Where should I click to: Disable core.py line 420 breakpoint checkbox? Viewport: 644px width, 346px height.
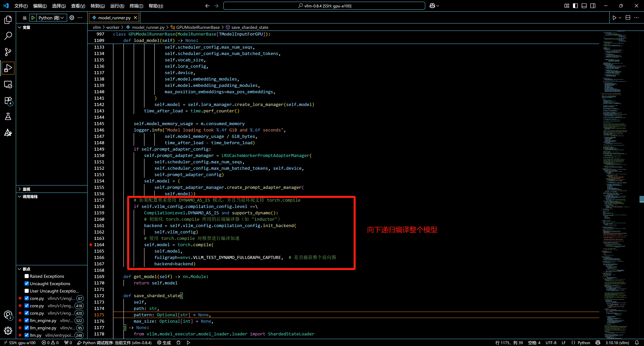27,313
